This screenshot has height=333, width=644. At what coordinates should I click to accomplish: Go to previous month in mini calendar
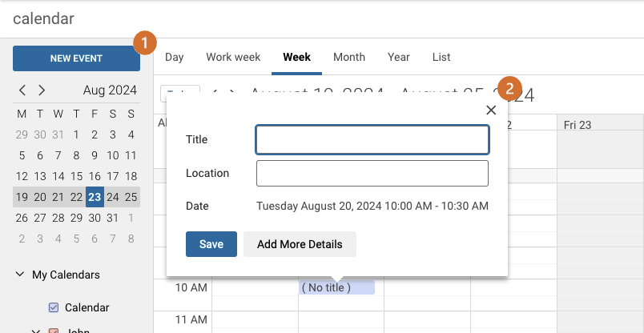[x=22, y=90]
